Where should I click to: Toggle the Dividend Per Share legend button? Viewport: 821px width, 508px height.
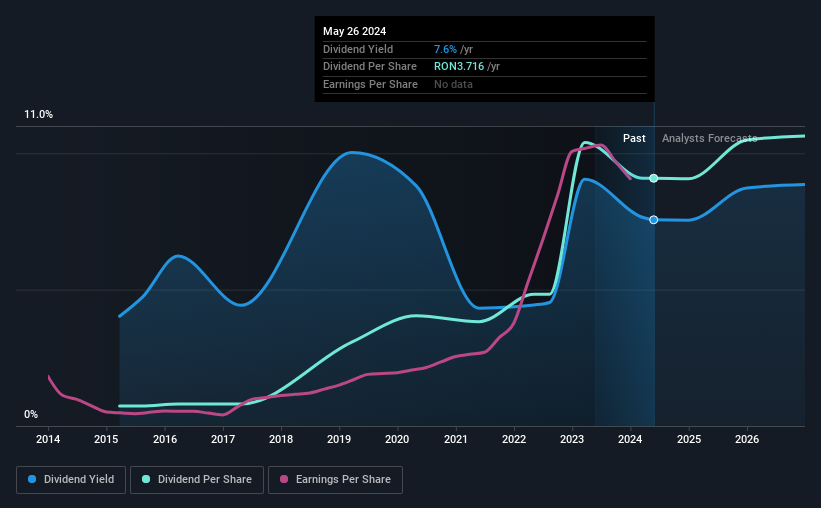pyautogui.click(x=197, y=480)
